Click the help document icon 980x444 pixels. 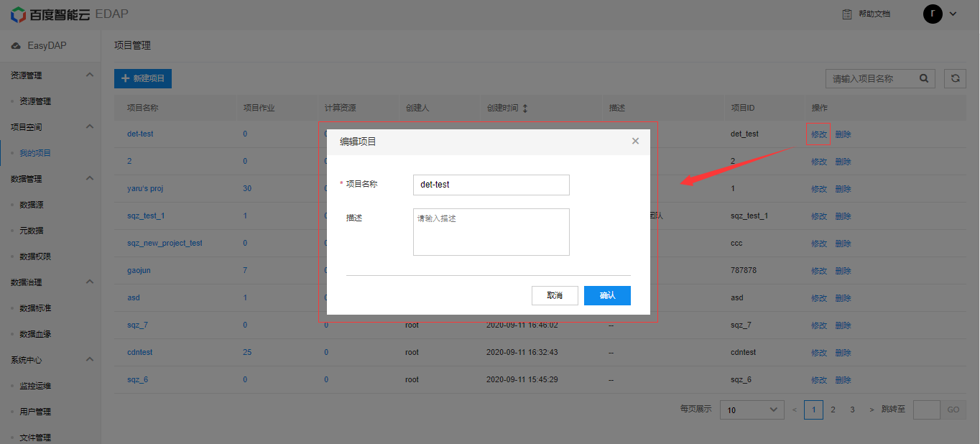[847, 14]
